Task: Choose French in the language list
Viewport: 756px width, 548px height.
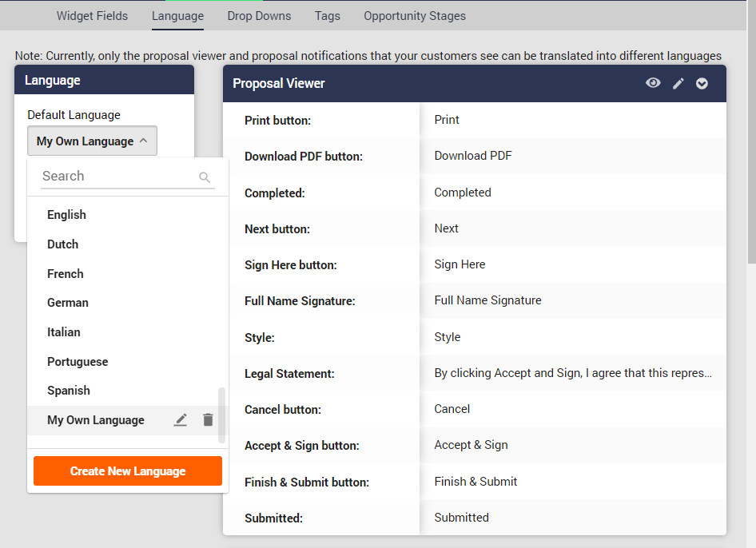Action: [66, 274]
